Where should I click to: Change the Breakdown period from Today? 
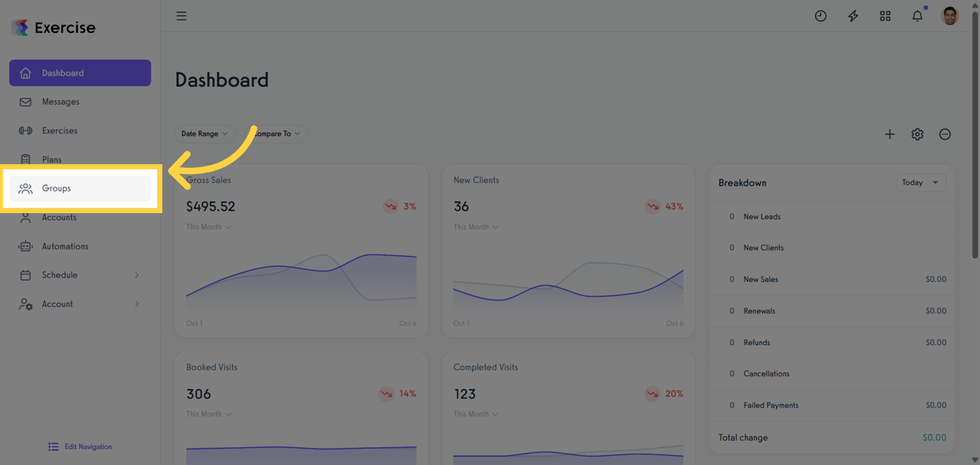920,182
